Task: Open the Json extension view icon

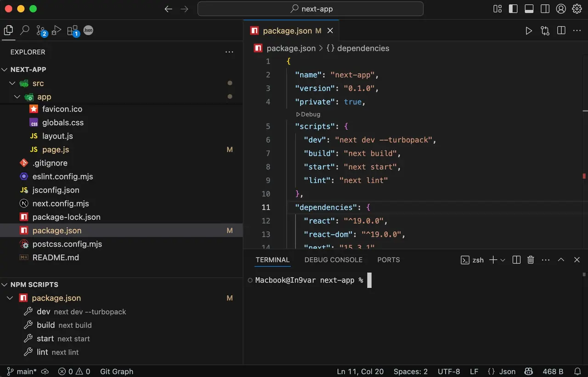Action: click(x=88, y=30)
